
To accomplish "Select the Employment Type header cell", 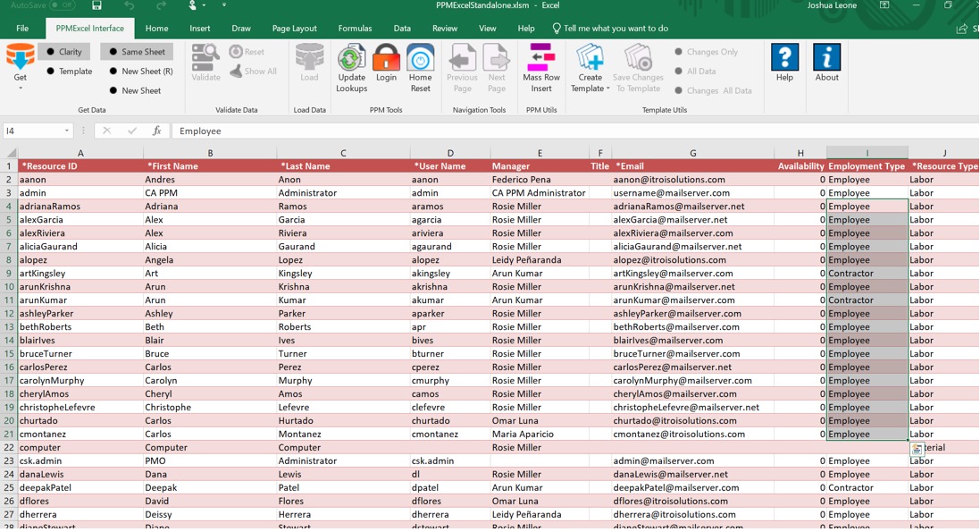I will tap(867, 166).
